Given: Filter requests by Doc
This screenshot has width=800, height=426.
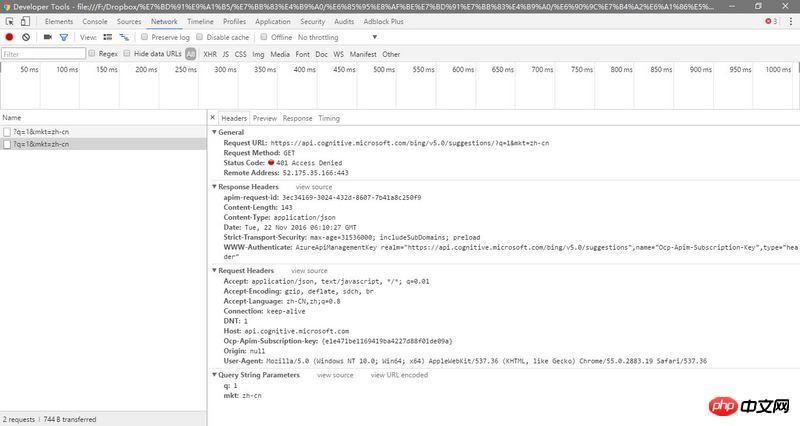Looking at the screenshot, I should (321, 54).
